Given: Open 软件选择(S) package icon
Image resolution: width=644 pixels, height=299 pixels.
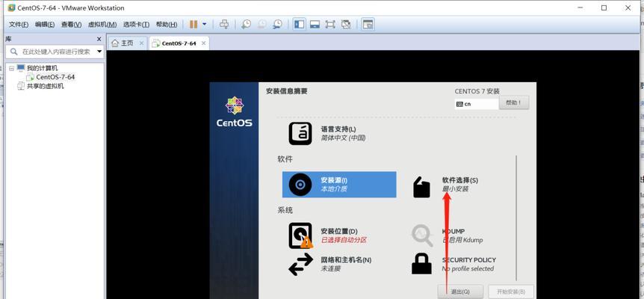Looking at the screenshot, I should [x=421, y=188].
